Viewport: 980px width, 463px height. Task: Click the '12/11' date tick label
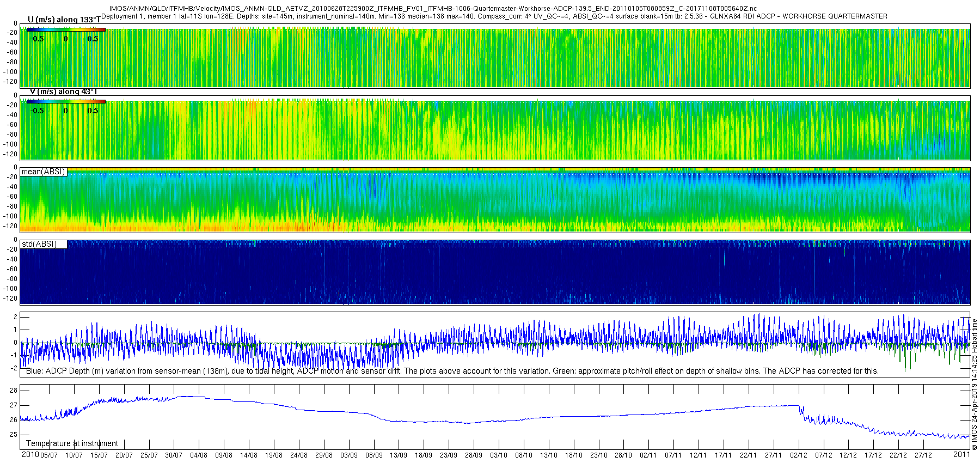699,455
